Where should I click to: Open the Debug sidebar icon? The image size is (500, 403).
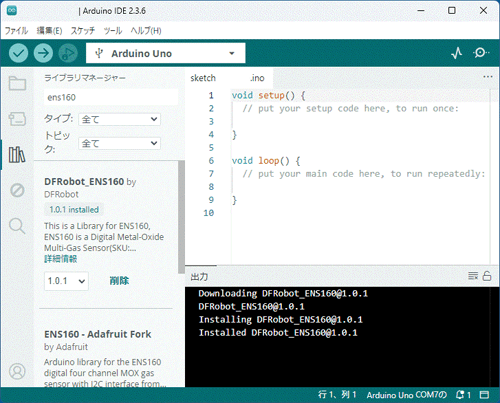click(x=17, y=190)
